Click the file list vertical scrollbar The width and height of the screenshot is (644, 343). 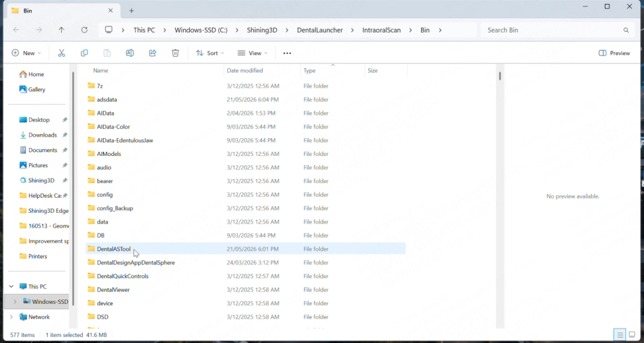[x=500, y=76]
